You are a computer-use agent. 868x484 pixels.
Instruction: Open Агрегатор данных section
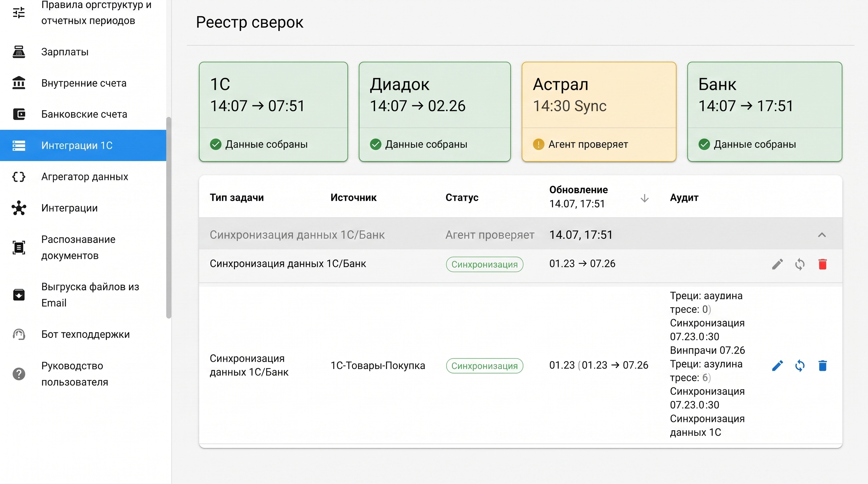click(83, 177)
